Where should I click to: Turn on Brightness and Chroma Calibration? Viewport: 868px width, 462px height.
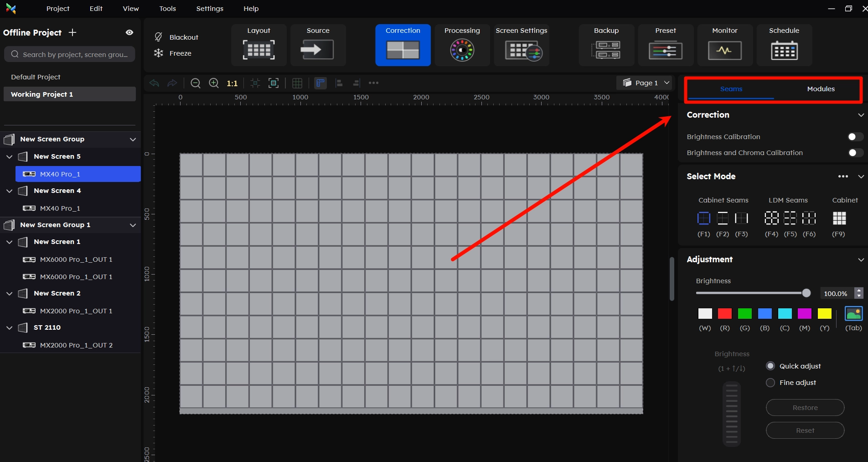click(855, 153)
